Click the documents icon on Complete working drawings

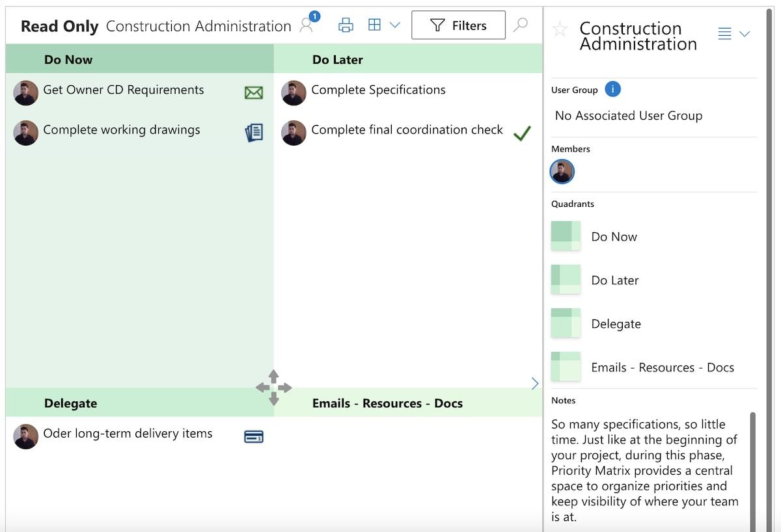[254, 133]
